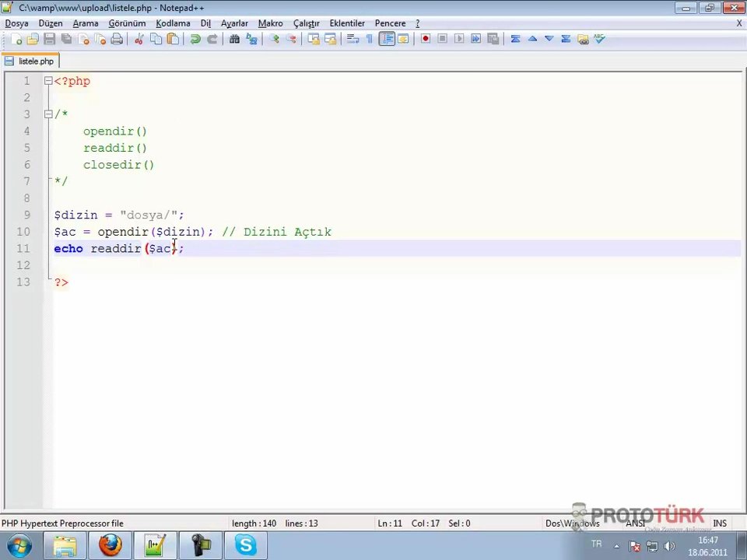The width and height of the screenshot is (747, 560).
Task: Open the Pencere menu
Action: (x=390, y=23)
